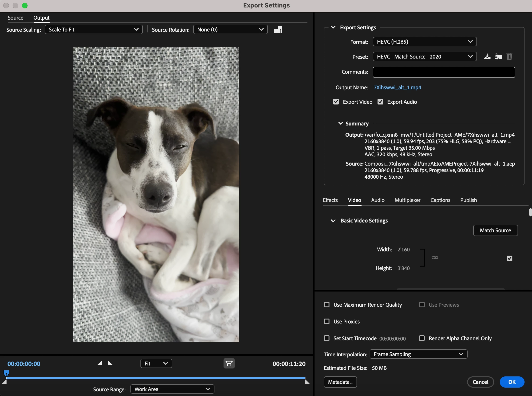This screenshot has width=532, height=396.
Task: Click the Import Preset icon
Action: point(498,57)
